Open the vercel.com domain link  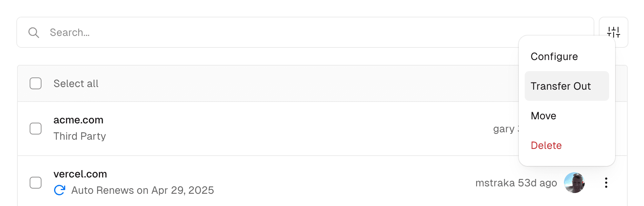(x=80, y=174)
